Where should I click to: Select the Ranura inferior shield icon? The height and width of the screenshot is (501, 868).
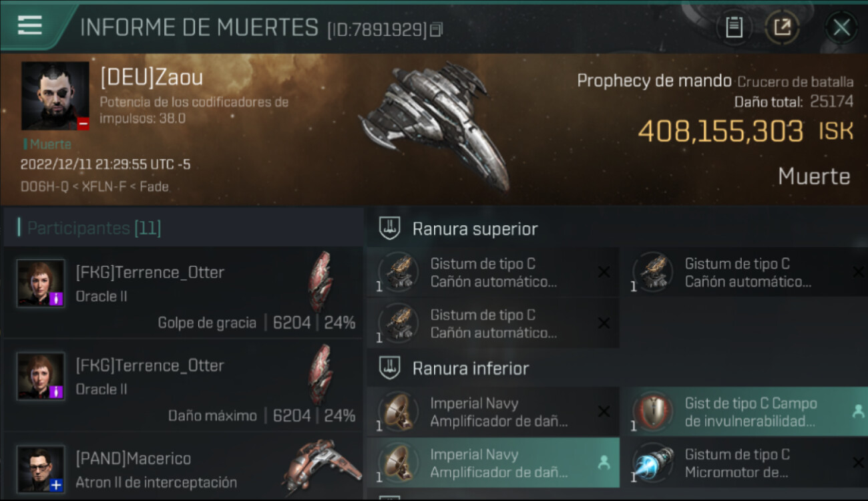coord(389,368)
